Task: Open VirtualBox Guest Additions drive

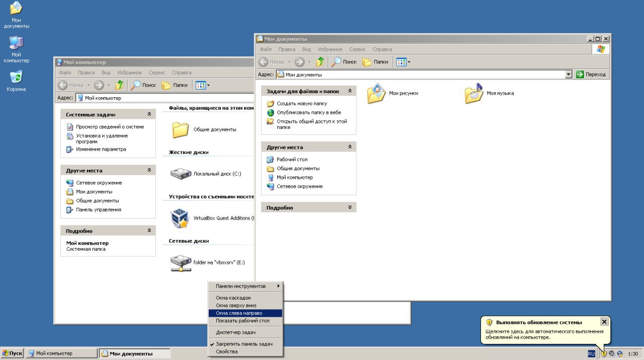Action: (x=212, y=218)
